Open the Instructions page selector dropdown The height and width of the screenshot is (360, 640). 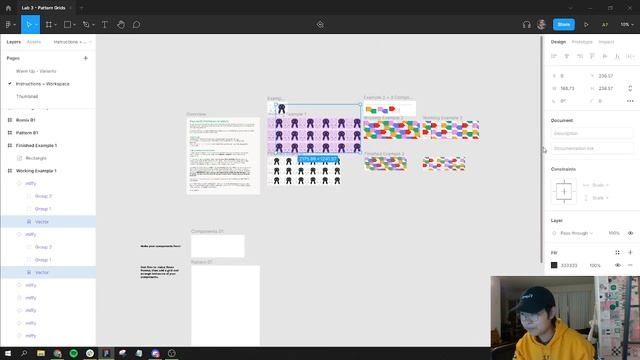tap(73, 42)
